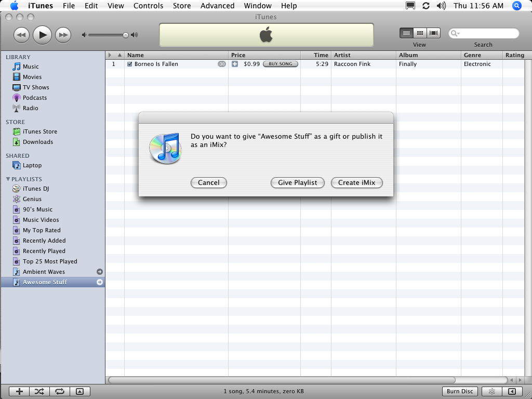Select the My Top Rated playlist
Image resolution: width=532 pixels, height=399 pixels.
(42, 230)
